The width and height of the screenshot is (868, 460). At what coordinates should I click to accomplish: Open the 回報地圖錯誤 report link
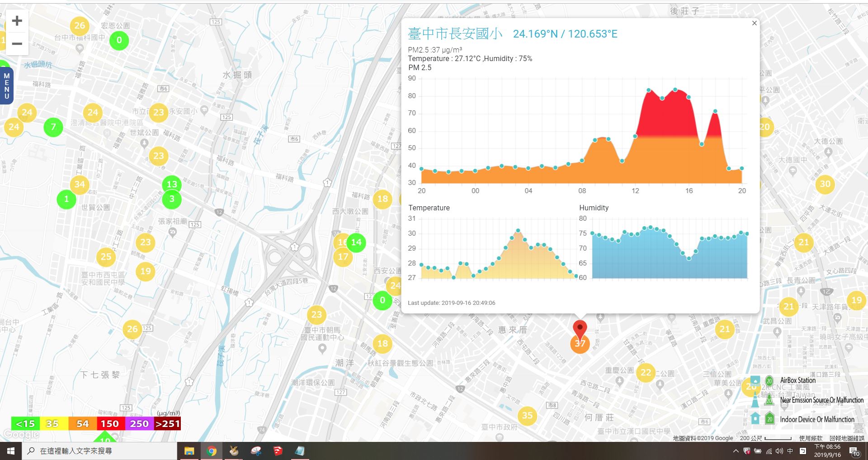click(847, 438)
